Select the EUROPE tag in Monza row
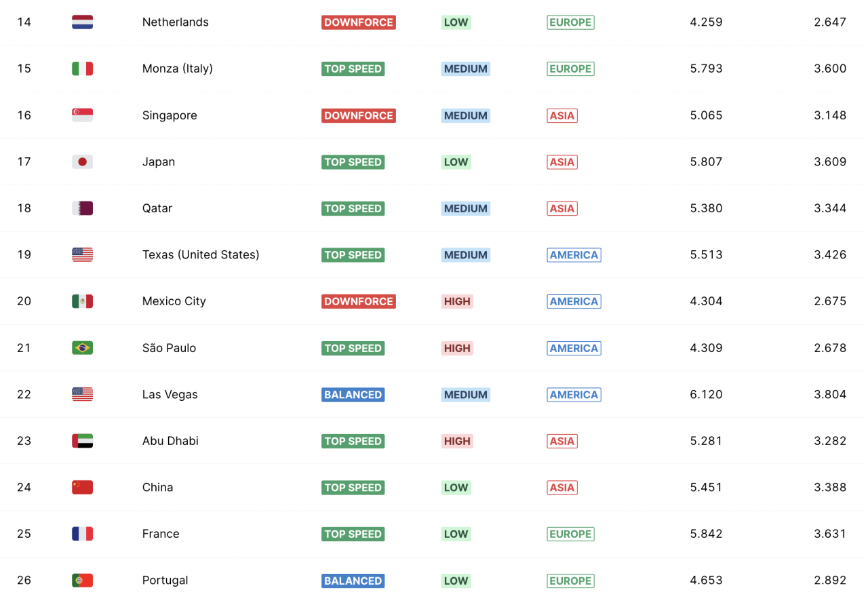The height and width of the screenshot is (603, 868). pos(570,69)
